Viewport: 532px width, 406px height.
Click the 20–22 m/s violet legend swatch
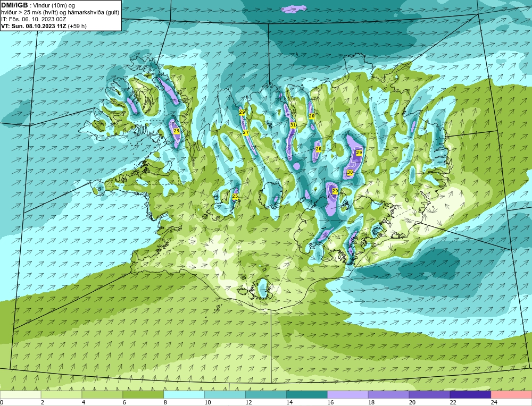[x=429, y=395]
